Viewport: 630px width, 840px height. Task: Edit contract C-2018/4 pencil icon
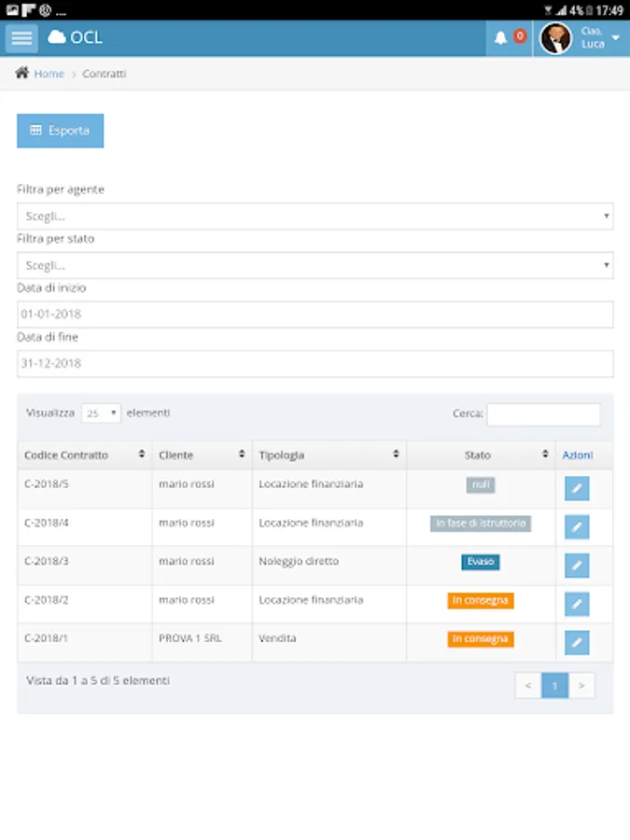click(577, 527)
